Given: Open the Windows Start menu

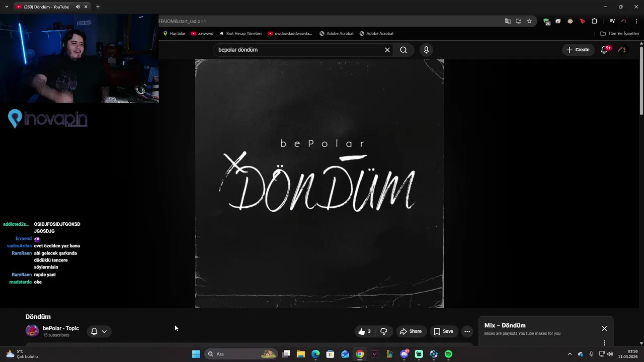Looking at the screenshot, I should [x=196, y=354].
